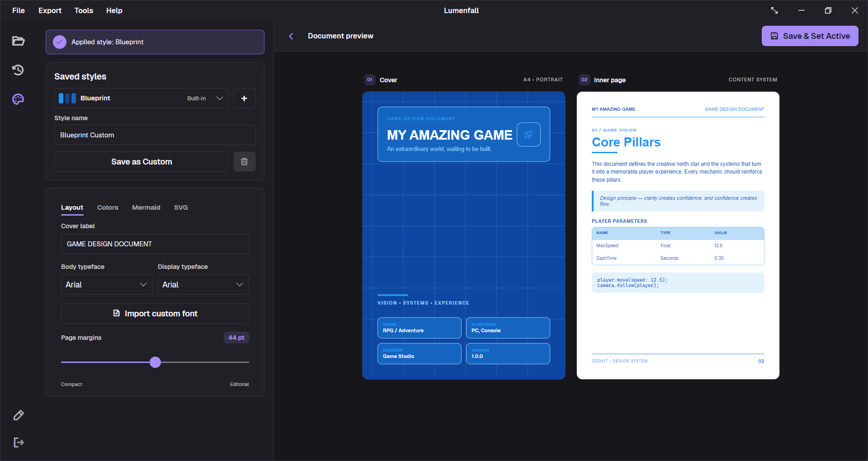Open the Export menu
Image resolution: width=868 pixels, height=461 pixels.
pos(50,10)
